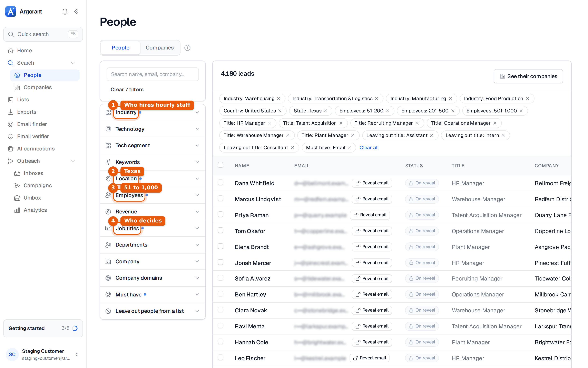
Task: Remove the Industry: Warehousing filter chip
Action: coord(278,99)
